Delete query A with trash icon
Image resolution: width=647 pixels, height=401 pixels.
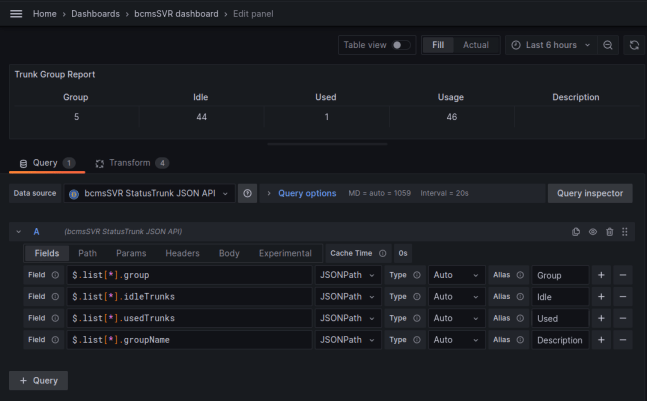click(x=609, y=232)
